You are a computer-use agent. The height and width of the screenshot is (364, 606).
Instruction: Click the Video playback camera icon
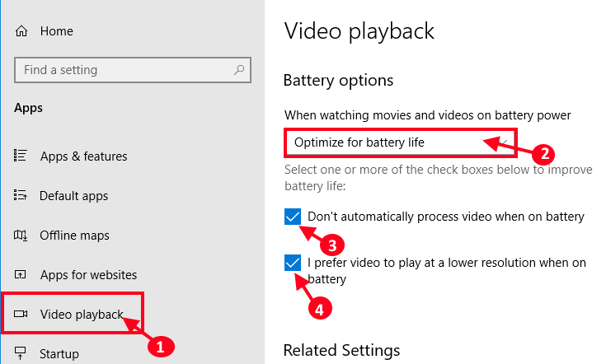pyautogui.click(x=21, y=314)
